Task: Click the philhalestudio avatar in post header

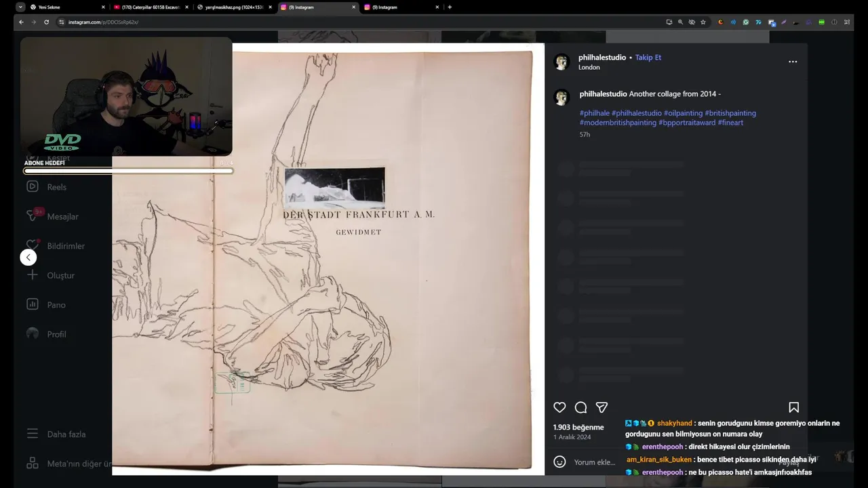Action: (x=561, y=62)
